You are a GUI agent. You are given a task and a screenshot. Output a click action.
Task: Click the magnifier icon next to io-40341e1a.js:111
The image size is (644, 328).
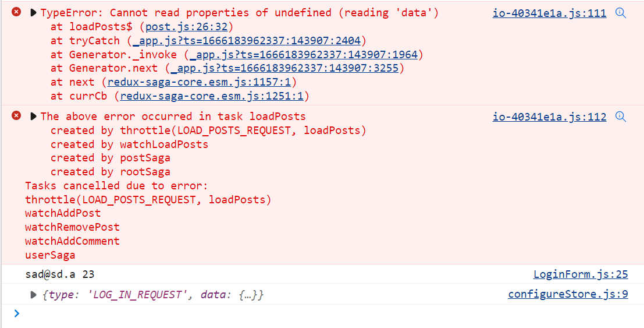(x=621, y=13)
